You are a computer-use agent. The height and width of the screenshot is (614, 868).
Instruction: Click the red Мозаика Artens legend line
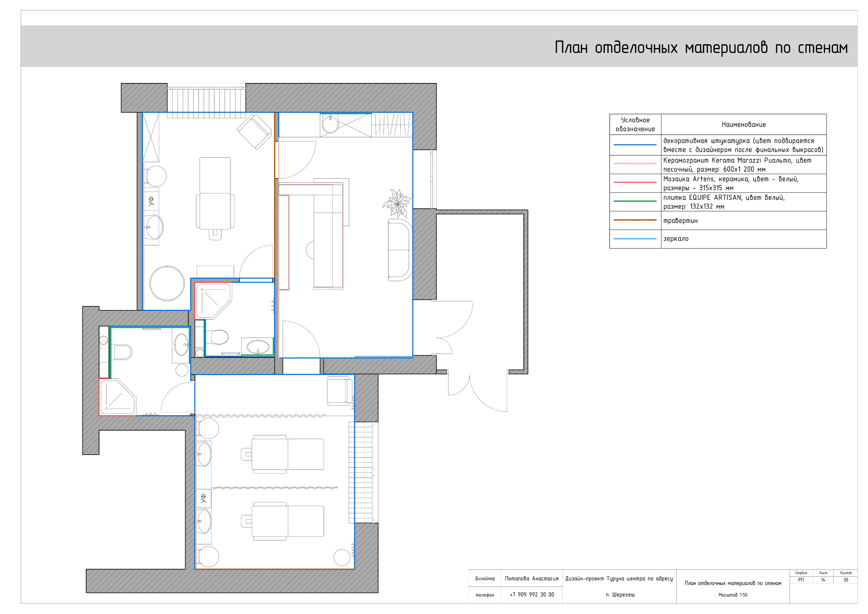pyautogui.click(x=635, y=183)
